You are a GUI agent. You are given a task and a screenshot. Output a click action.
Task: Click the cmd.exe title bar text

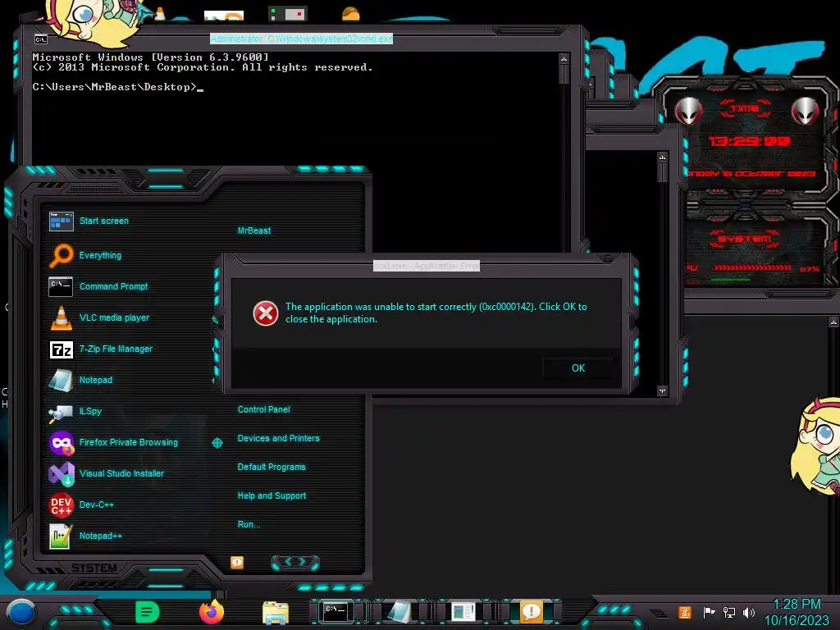point(301,39)
